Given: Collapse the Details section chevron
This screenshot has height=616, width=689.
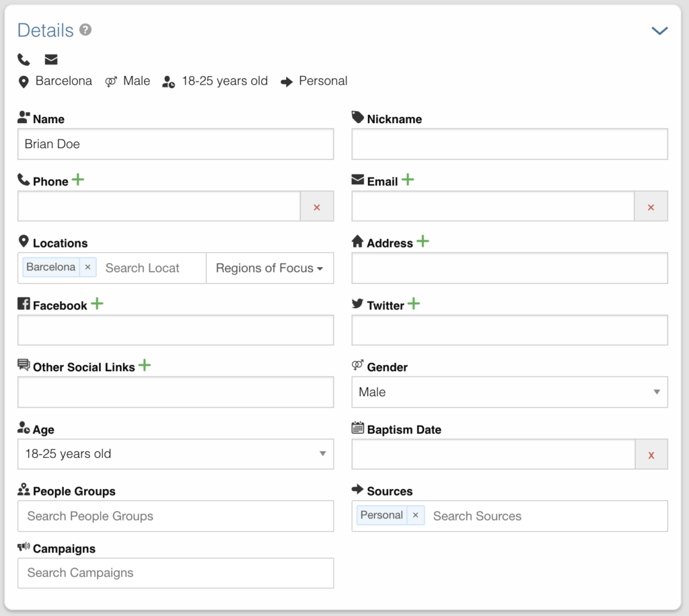Looking at the screenshot, I should (x=659, y=31).
